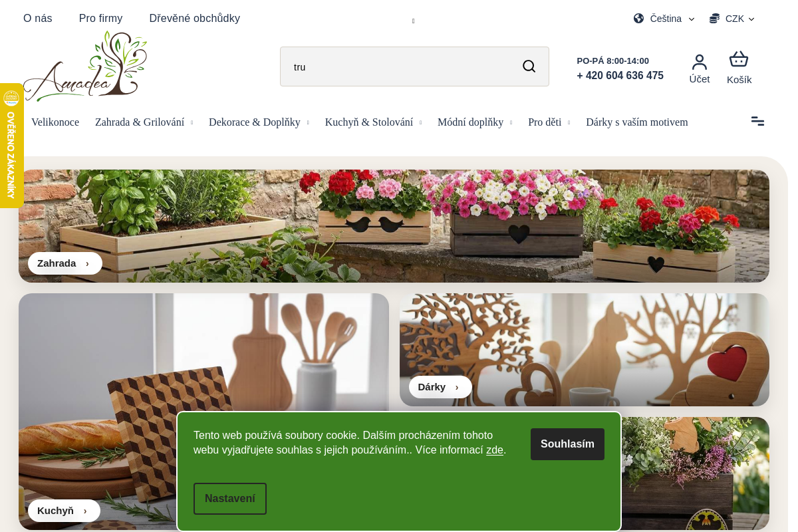Follow the 'zde' cookie info link
The height and width of the screenshot is (532, 798).
coord(495,450)
